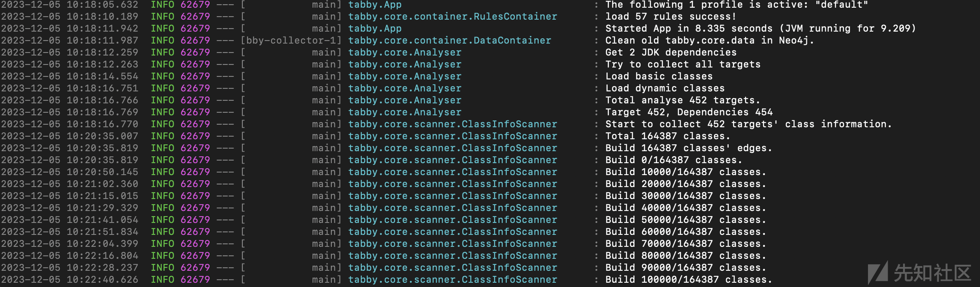Click the 'Target 452, Dependencies 454' message
The width and height of the screenshot is (980, 287).
(688, 112)
